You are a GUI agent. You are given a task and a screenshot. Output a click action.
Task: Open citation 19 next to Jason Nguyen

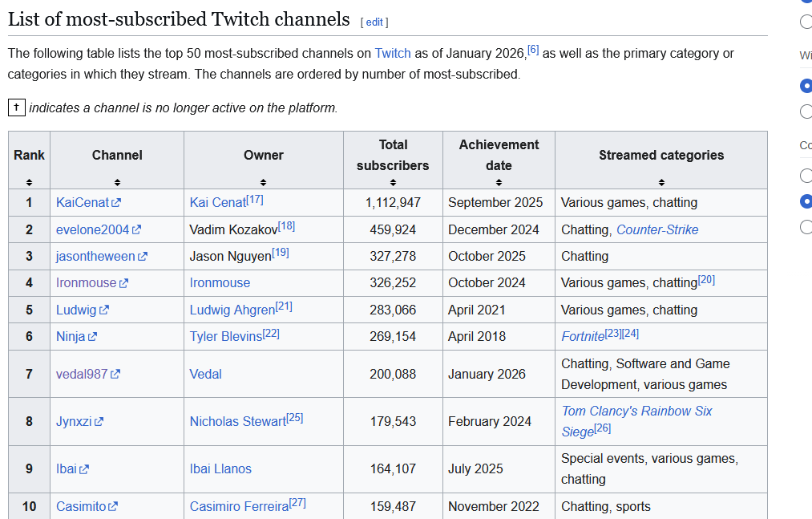[x=281, y=253]
